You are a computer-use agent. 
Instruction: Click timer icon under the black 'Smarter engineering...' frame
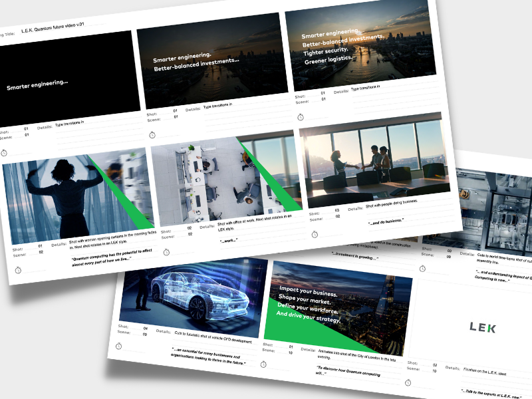tap(5, 153)
